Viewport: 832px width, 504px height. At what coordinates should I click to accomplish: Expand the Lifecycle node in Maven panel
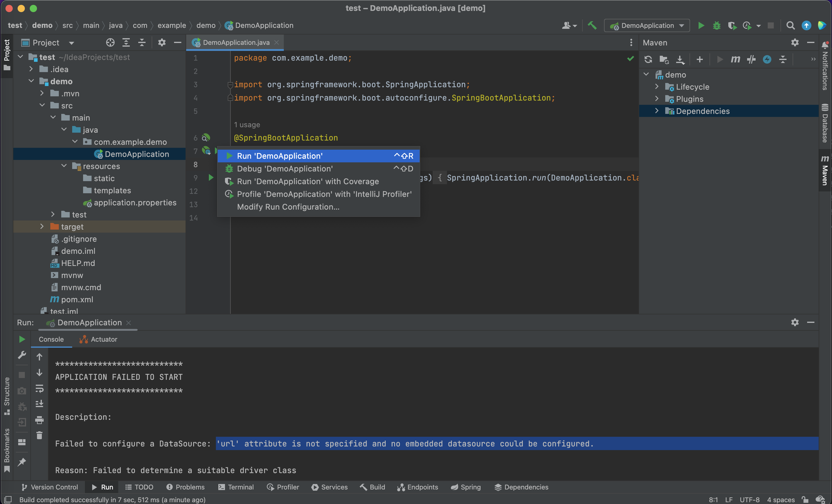[657, 87]
